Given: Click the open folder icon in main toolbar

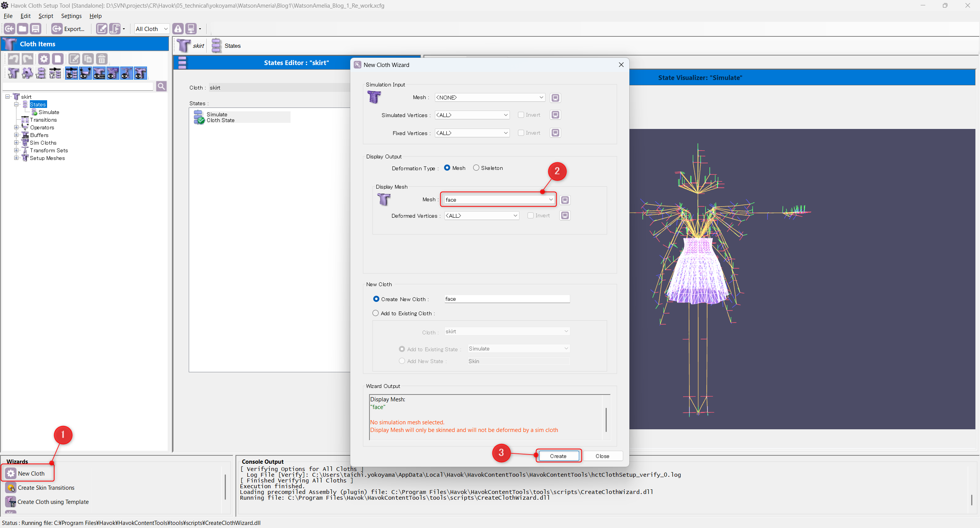Looking at the screenshot, I should 23,29.
